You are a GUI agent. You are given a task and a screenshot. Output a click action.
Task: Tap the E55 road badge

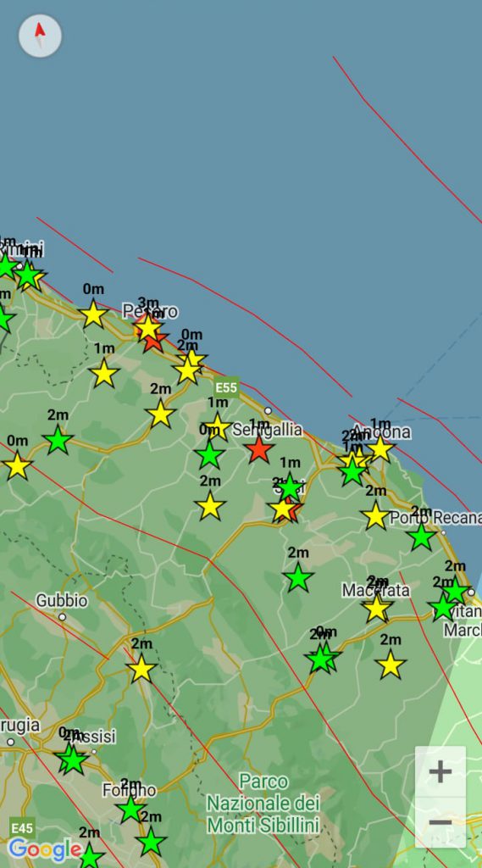click(x=226, y=387)
